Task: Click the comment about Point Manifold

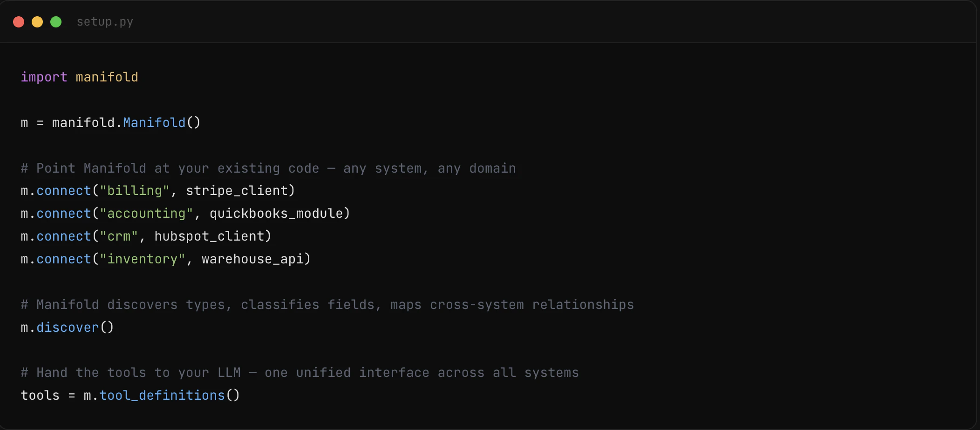Action: [268, 168]
